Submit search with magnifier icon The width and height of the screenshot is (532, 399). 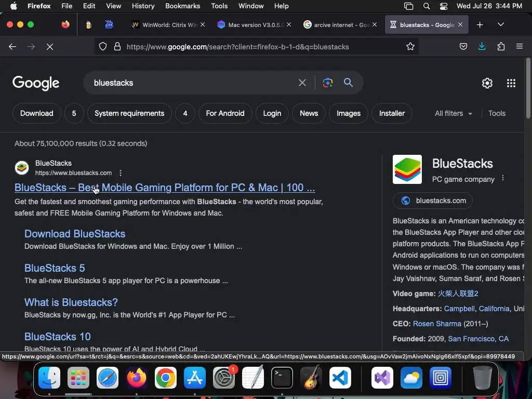(x=348, y=83)
